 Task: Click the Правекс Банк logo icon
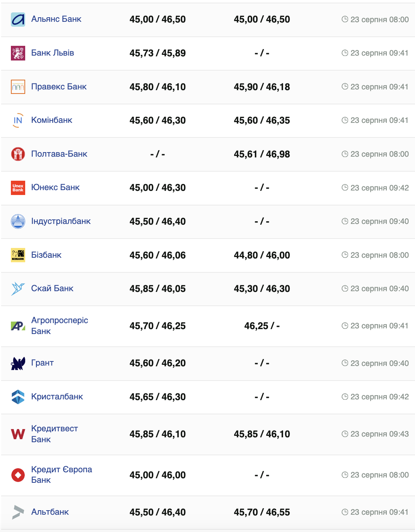18,87
